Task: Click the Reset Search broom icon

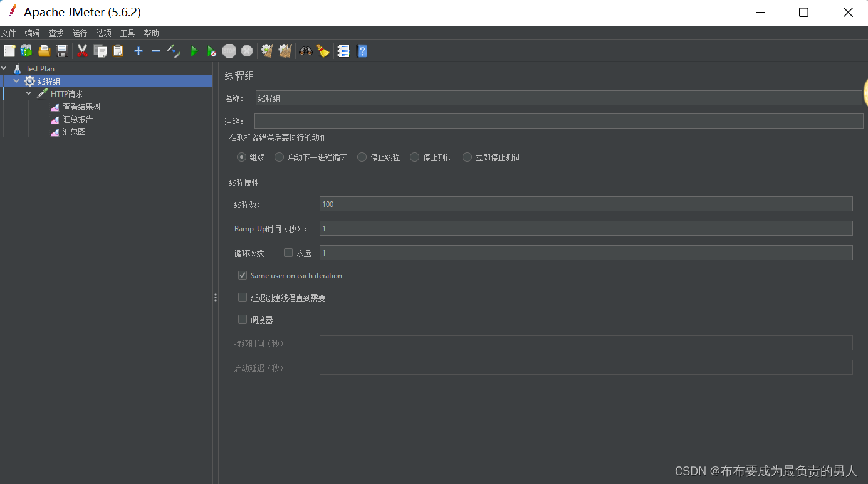Action: 323,51
